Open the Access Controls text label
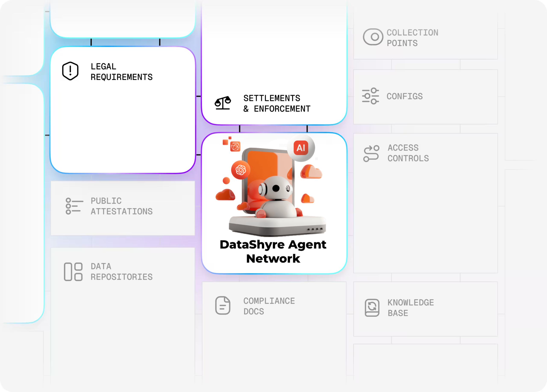The image size is (547, 392). click(x=408, y=153)
